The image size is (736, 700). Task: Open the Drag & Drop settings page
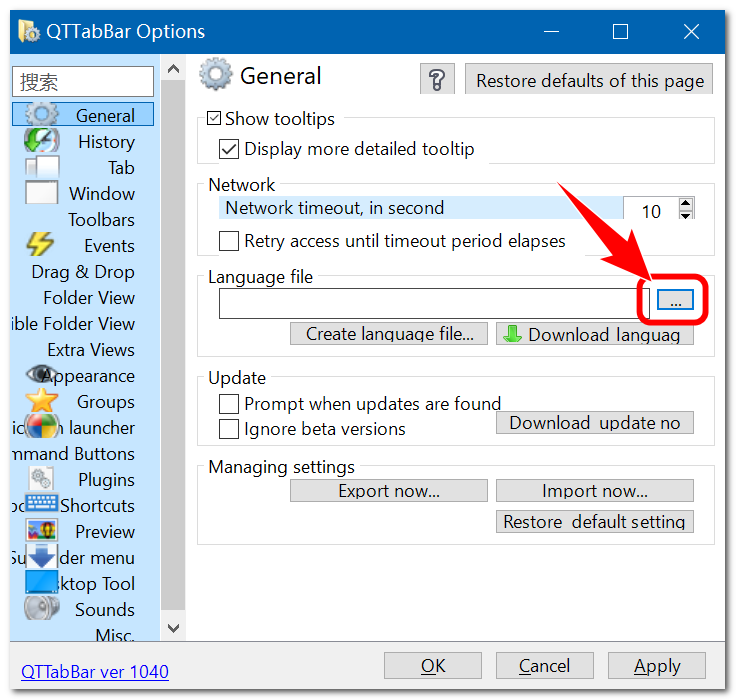(83, 272)
